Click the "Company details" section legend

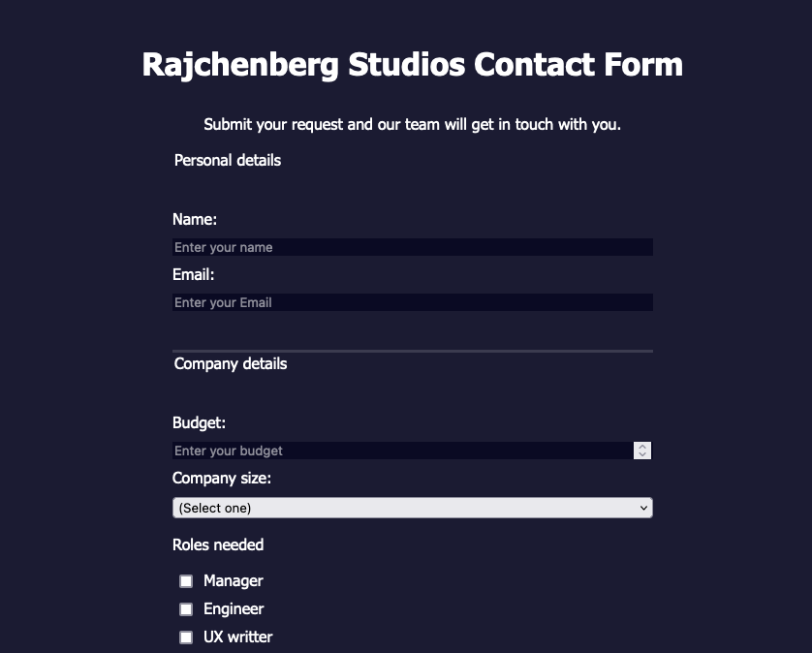(x=231, y=364)
